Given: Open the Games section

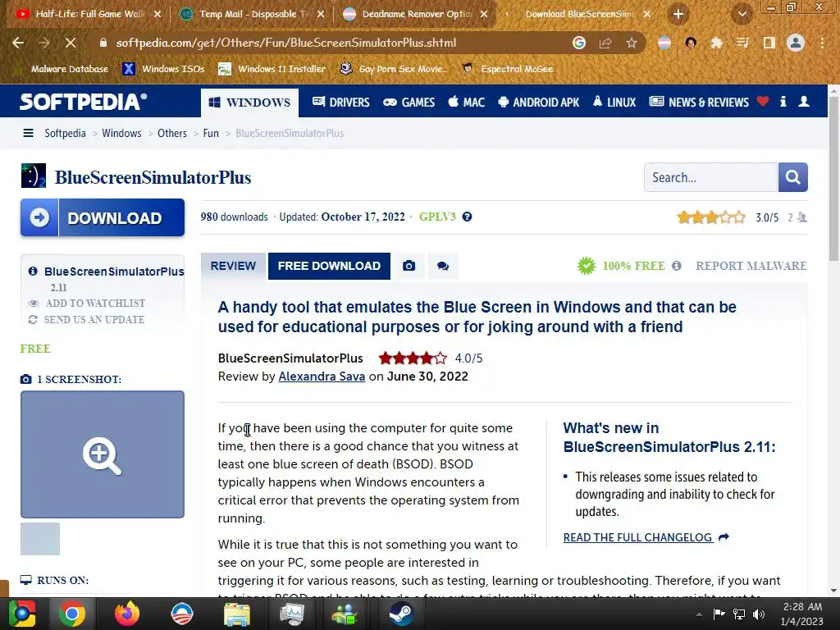Looking at the screenshot, I should [x=409, y=102].
